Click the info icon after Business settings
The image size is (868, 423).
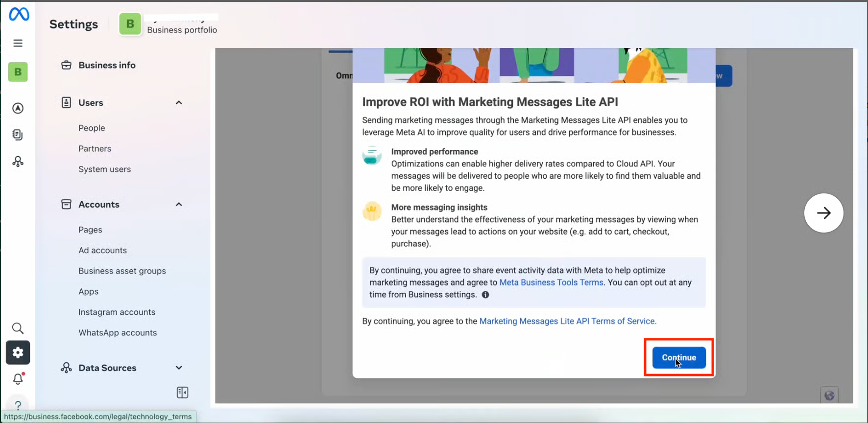pos(485,295)
